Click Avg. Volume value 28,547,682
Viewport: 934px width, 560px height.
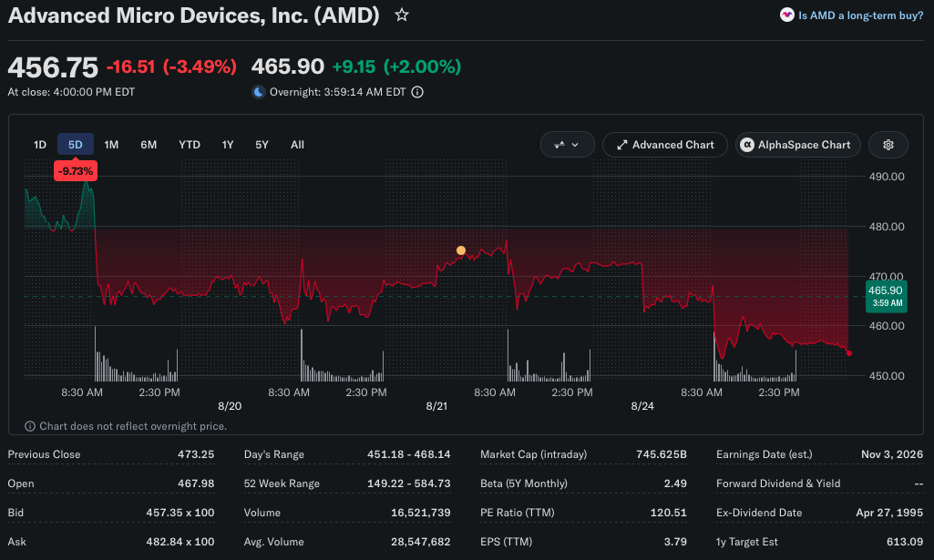click(x=421, y=542)
